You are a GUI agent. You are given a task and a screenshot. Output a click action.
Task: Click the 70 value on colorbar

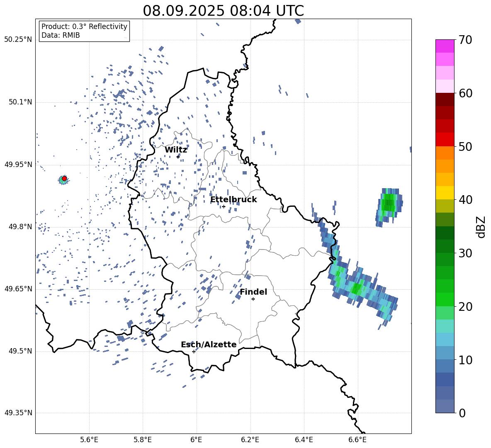point(465,40)
